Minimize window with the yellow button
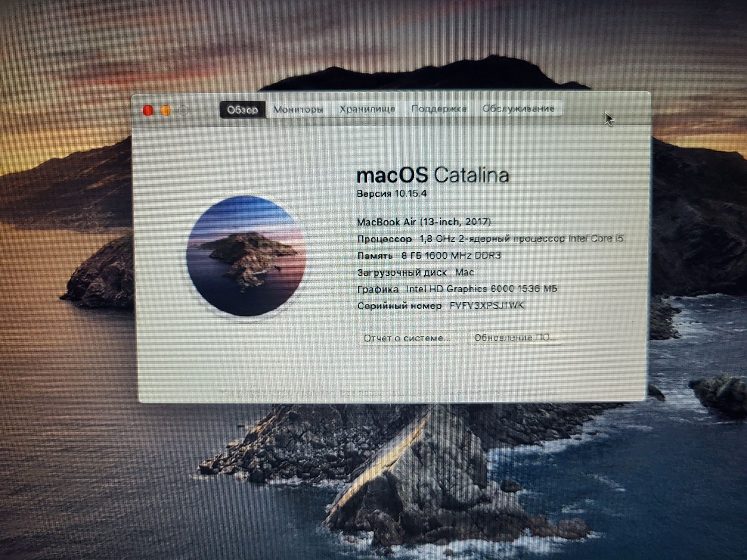 click(166, 111)
